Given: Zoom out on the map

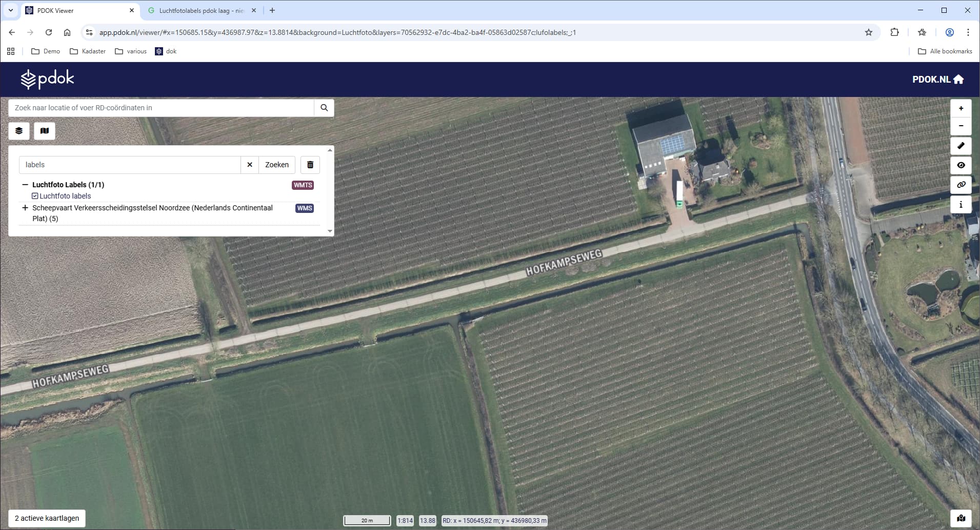Looking at the screenshot, I should coord(961,126).
